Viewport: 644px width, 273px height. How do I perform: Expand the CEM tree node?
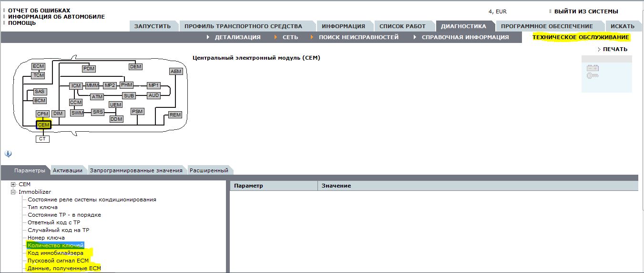13,184
